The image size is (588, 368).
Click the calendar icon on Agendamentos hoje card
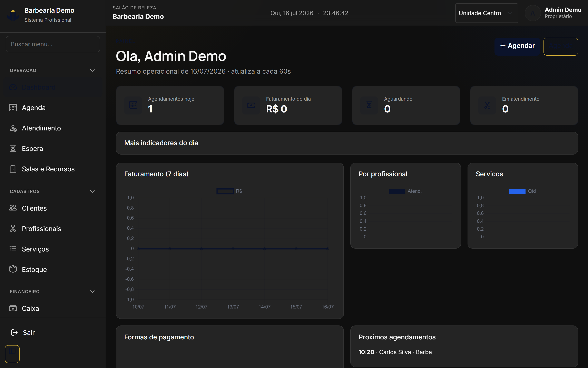tap(133, 105)
